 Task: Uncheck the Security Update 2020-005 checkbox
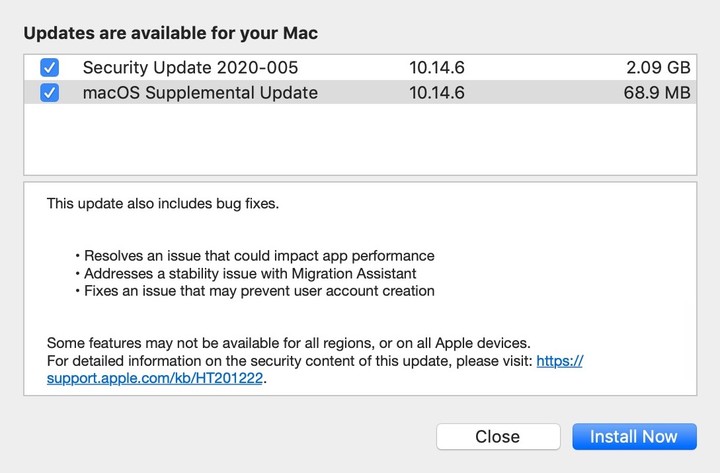(49, 68)
